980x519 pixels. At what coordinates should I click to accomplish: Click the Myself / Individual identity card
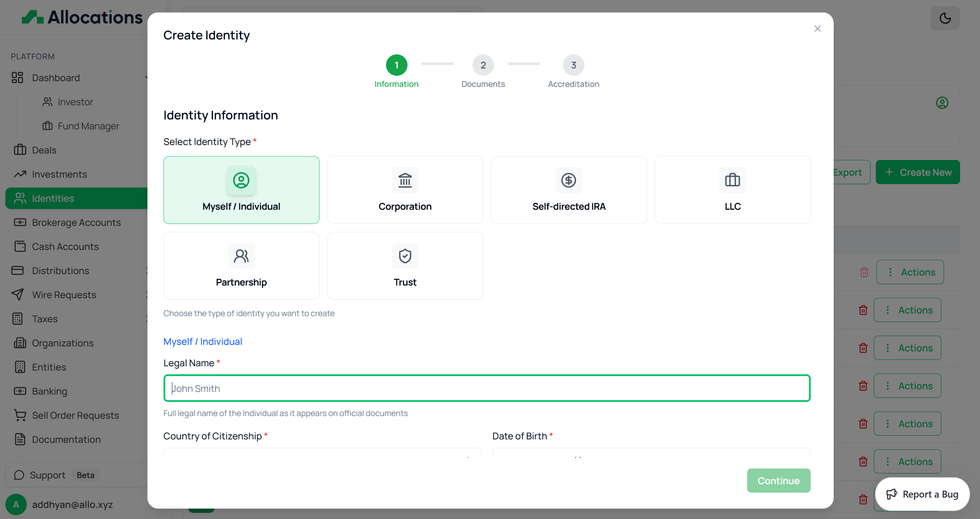pos(241,190)
